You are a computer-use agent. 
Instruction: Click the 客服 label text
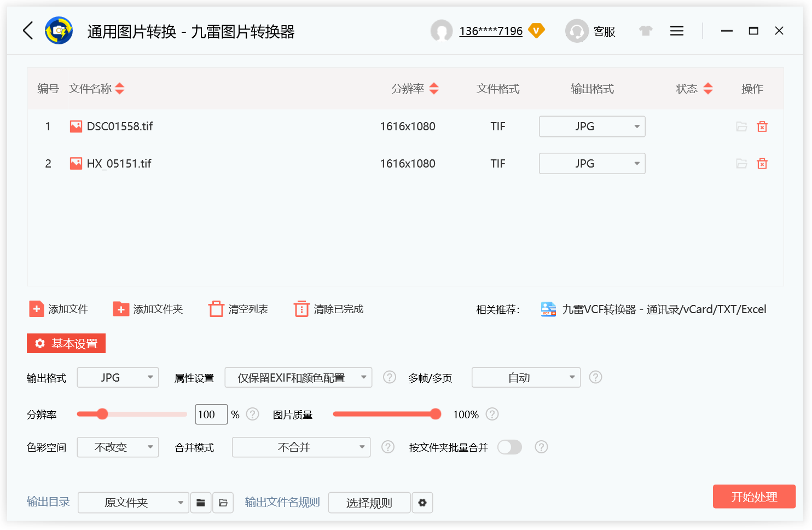(x=605, y=32)
